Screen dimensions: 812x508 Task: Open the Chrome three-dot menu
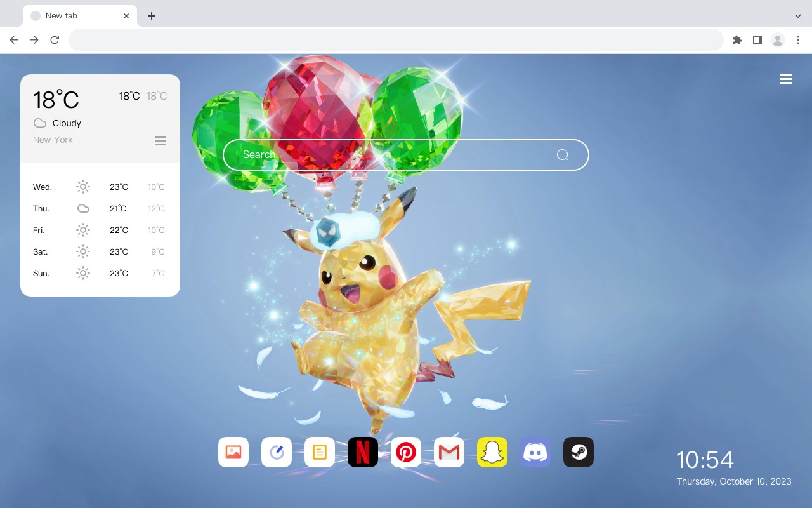[x=798, y=40]
